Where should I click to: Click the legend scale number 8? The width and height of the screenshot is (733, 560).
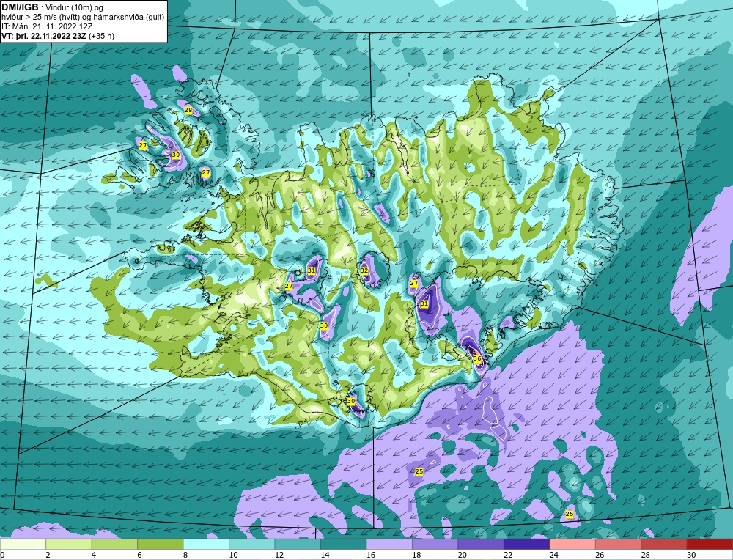click(185, 555)
